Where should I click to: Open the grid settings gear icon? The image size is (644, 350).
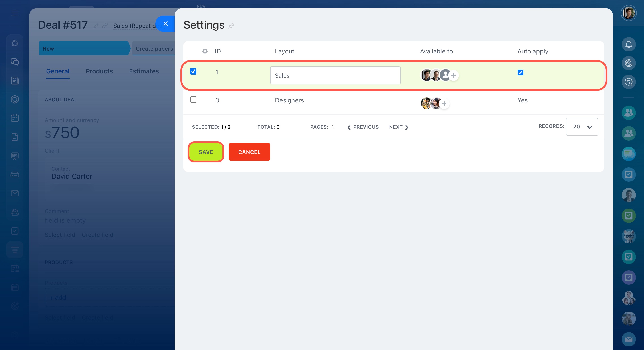coord(205,51)
